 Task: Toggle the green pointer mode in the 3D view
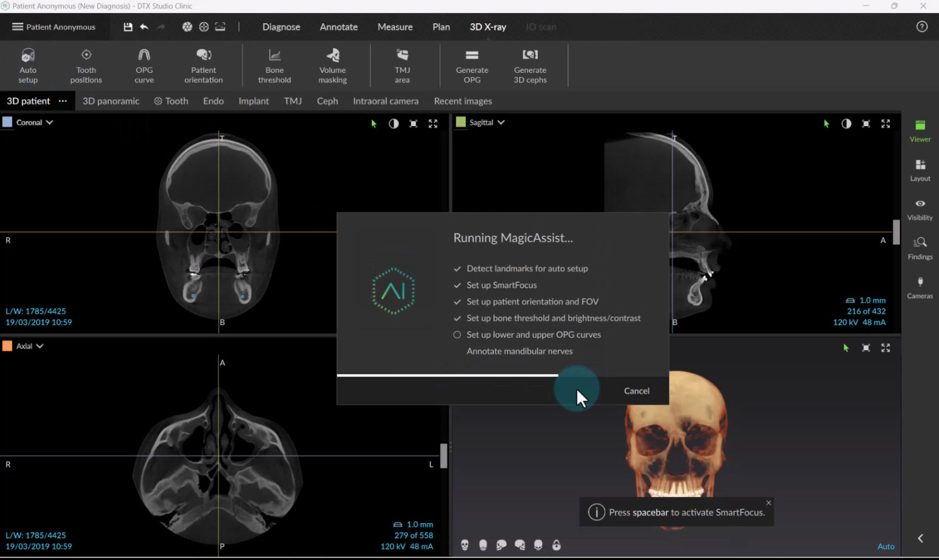846,347
